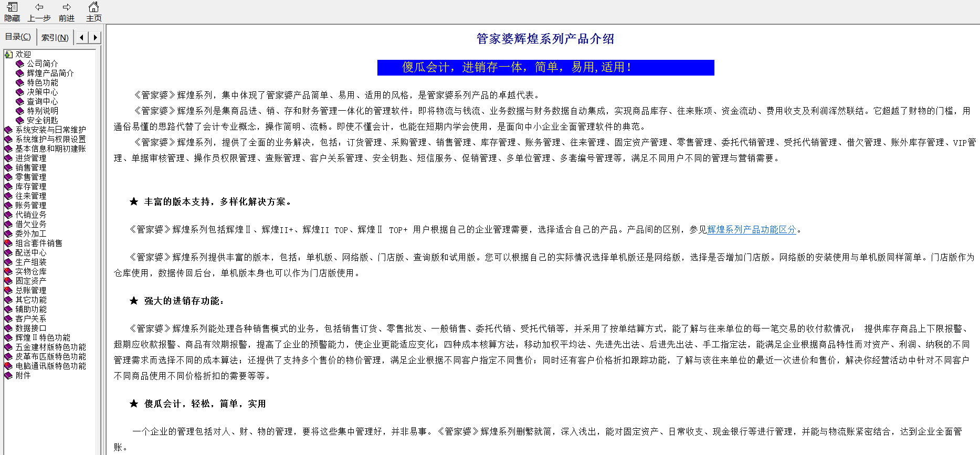
Task: Select the 皮革布匹版特色功能 tree entry
Action: (50, 356)
